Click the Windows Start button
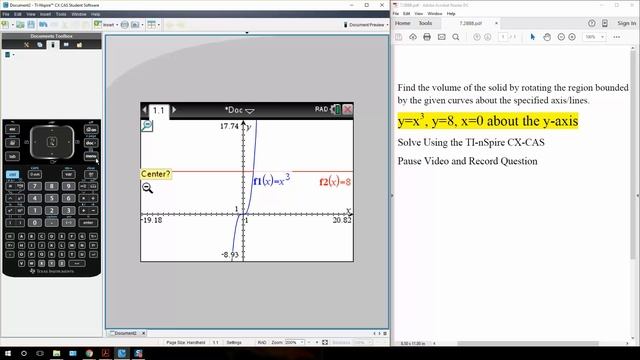 (x=7, y=353)
